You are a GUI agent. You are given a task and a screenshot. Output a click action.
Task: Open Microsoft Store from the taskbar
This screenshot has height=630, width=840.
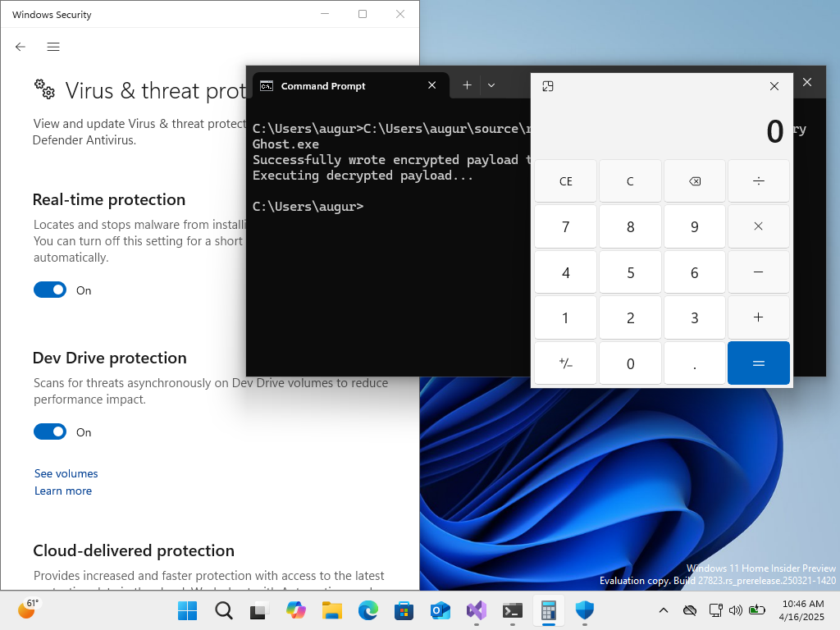point(404,610)
